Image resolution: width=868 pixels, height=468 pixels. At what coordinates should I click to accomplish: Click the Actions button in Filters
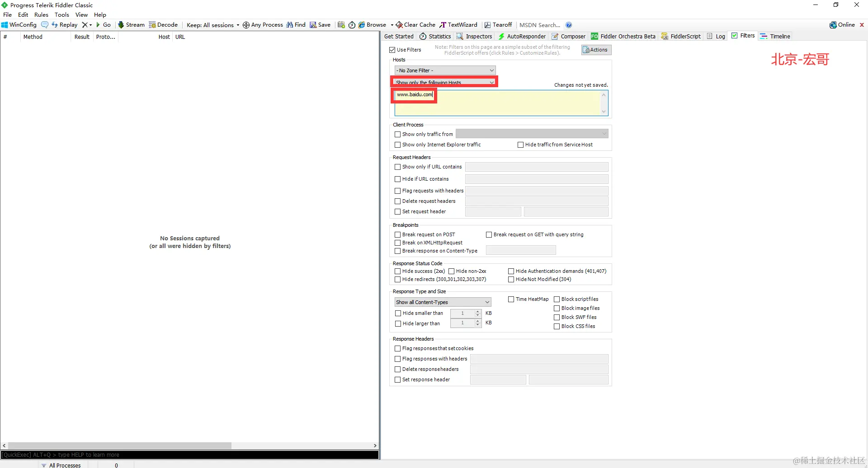[x=596, y=50]
